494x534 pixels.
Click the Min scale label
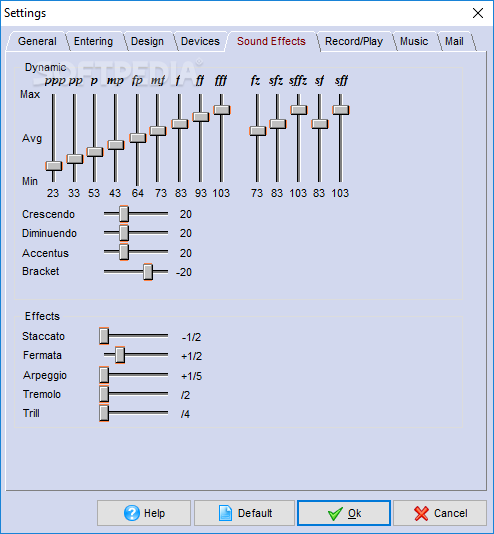point(30,181)
